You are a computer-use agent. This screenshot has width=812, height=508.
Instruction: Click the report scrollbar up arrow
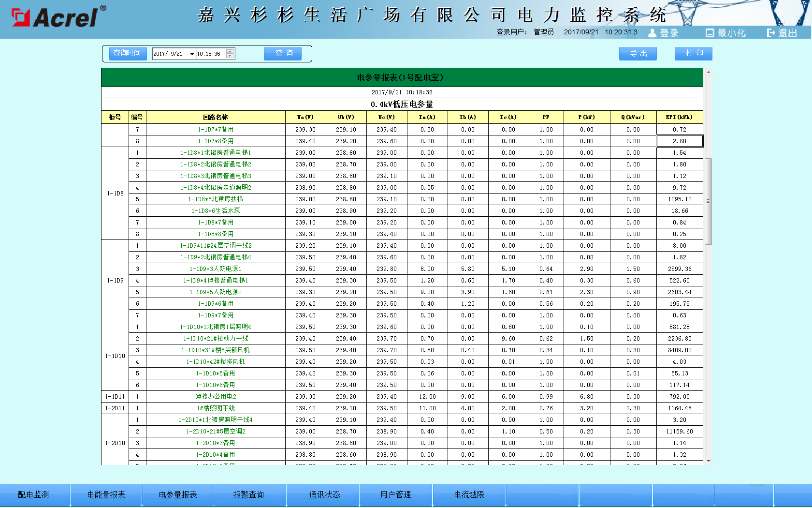pyautogui.click(x=709, y=72)
